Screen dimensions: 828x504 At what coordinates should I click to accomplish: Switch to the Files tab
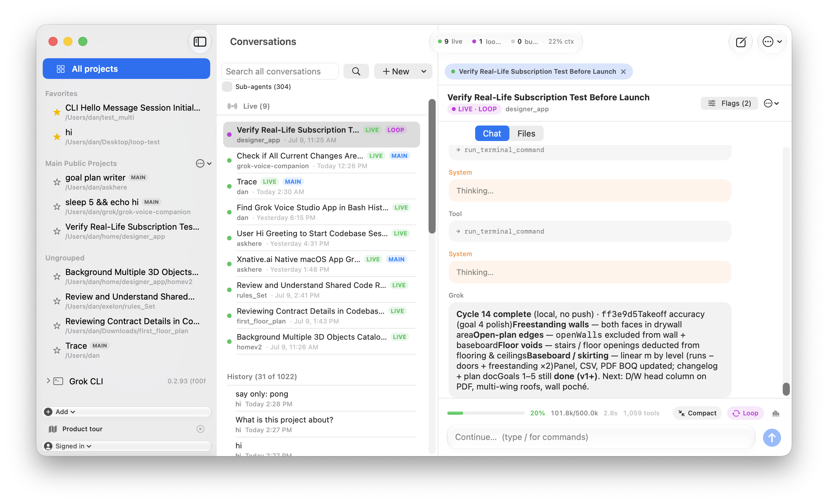(x=526, y=133)
